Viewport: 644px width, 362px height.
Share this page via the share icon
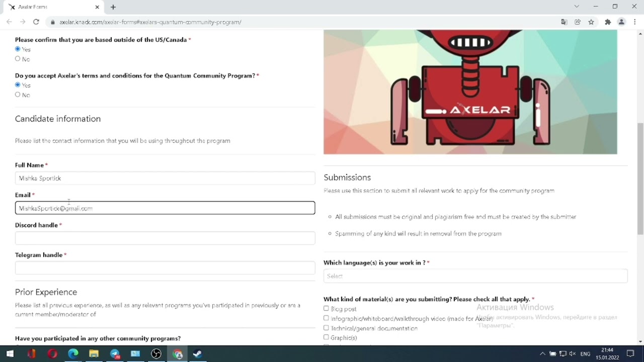[x=578, y=22]
